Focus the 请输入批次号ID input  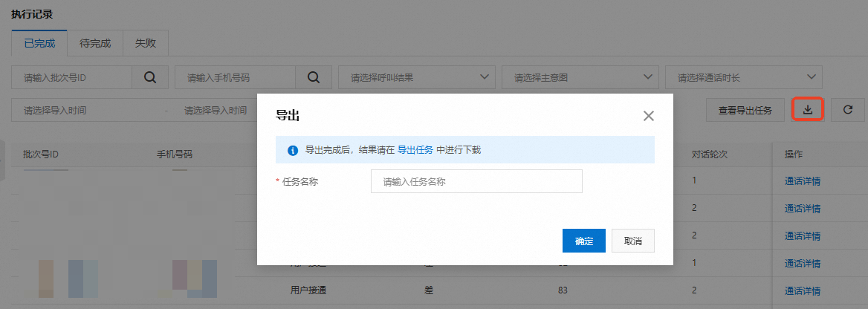coord(71,77)
